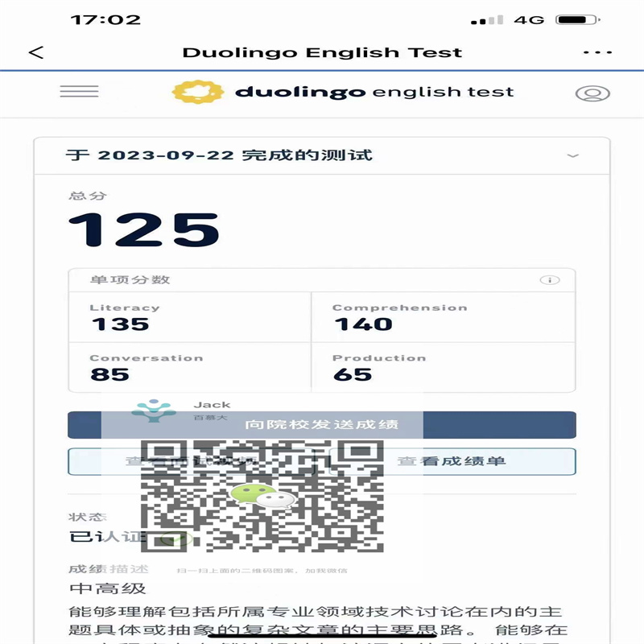Collapse the 2023-09-22 test result chevron
644x644 pixels.
573,155
